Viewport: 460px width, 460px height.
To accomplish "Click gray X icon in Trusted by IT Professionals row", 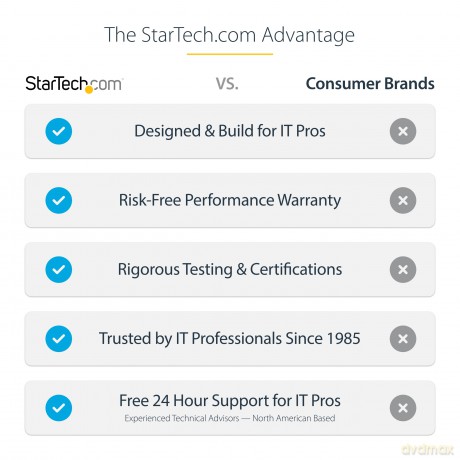I will pyautogui.click(x=403, y=339).
